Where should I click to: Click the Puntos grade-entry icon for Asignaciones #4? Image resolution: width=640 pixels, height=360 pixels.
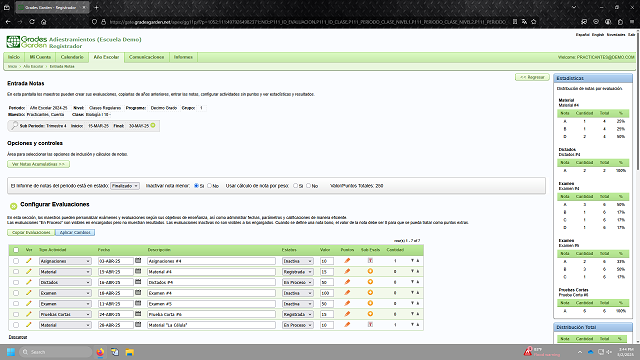[347, 260]
